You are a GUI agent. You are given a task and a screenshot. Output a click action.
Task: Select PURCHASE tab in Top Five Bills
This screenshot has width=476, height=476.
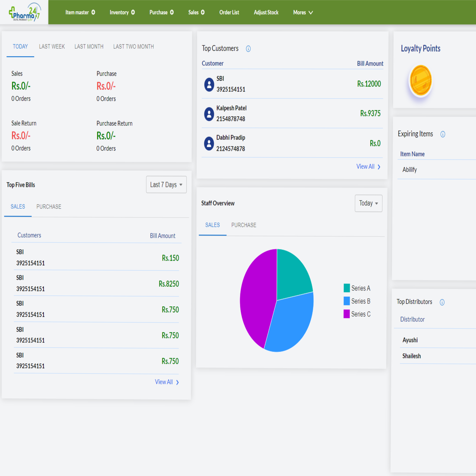pyautogui.click(x=49, y=207)
